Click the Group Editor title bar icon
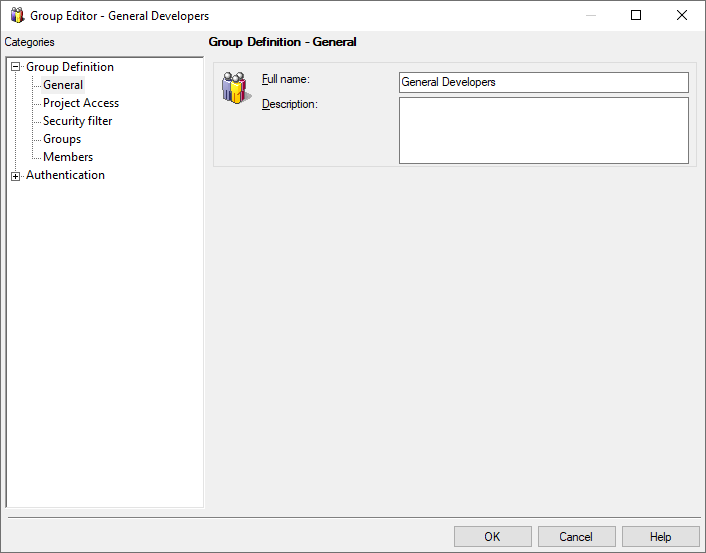This screenshot has height=553, width=706. 17,16
